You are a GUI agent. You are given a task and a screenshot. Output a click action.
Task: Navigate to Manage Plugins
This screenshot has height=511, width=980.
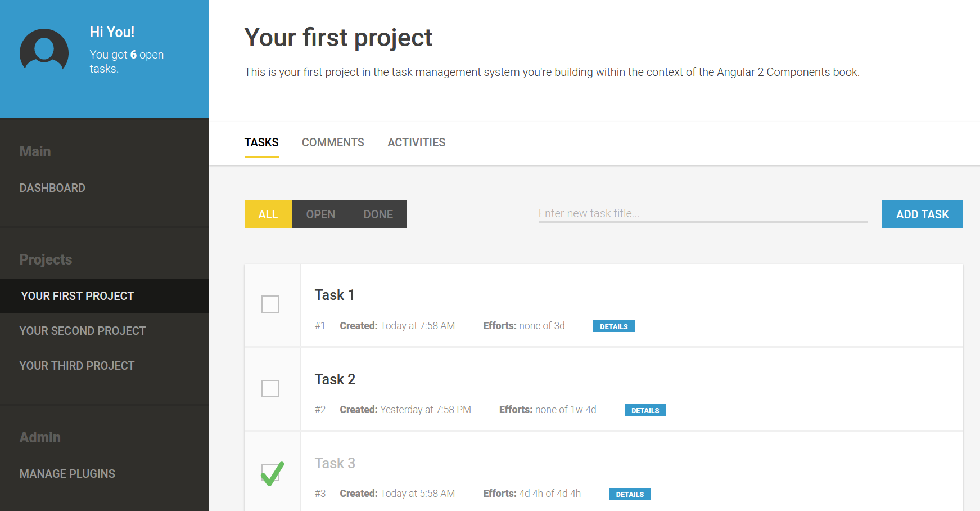(67, 474)
